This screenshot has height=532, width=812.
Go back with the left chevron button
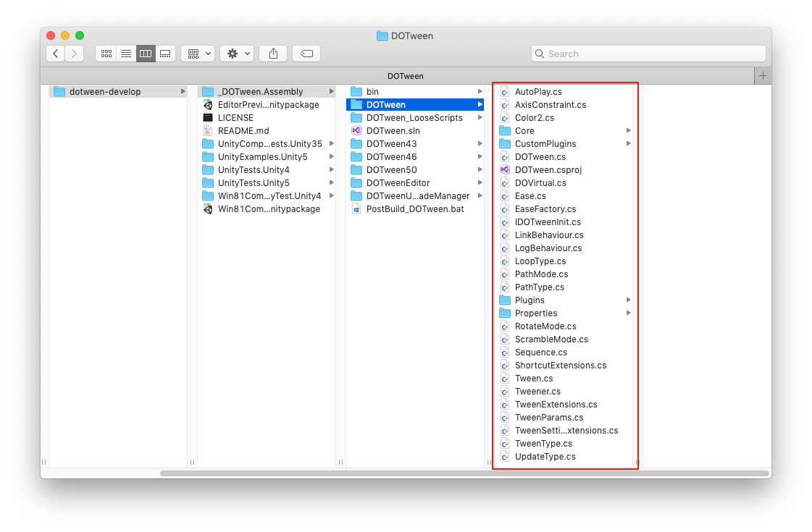coord(55,54)
